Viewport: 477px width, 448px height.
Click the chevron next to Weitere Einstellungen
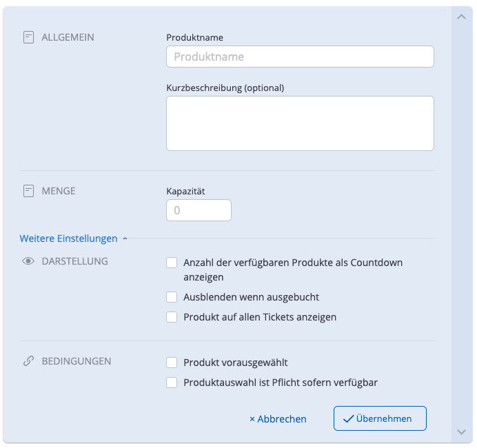tap(125, 239)
